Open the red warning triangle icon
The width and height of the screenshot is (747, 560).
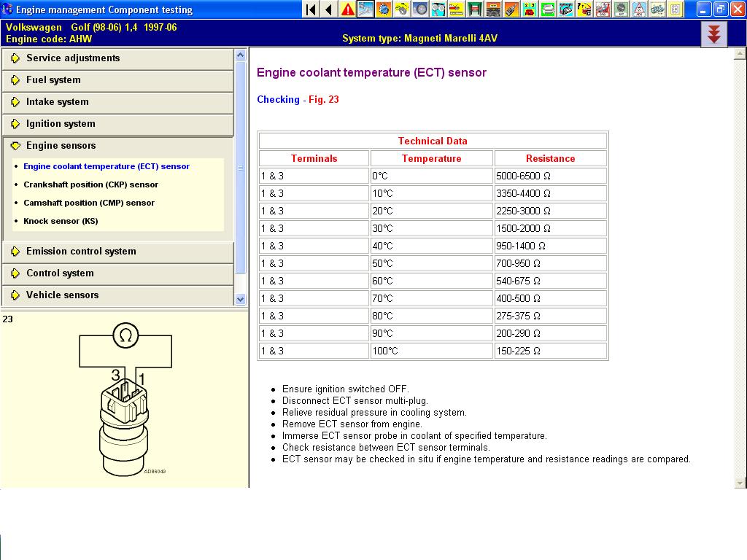point(348,9)
